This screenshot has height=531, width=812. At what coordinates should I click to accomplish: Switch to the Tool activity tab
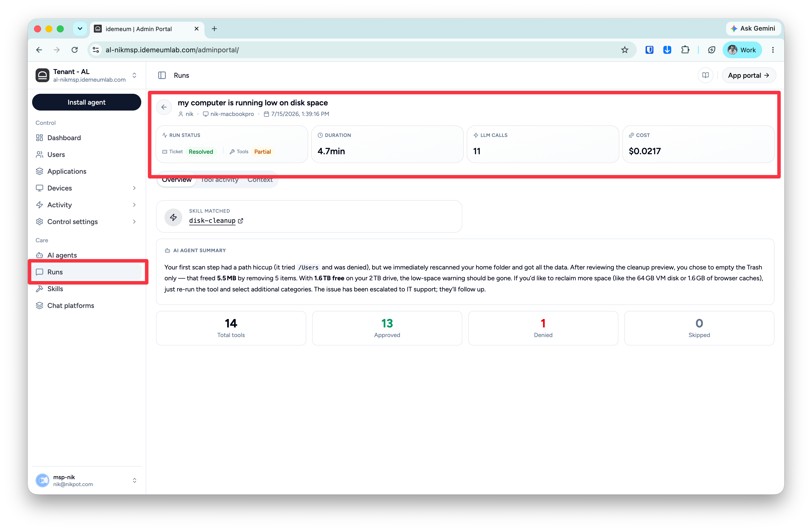tap(220, 180)
